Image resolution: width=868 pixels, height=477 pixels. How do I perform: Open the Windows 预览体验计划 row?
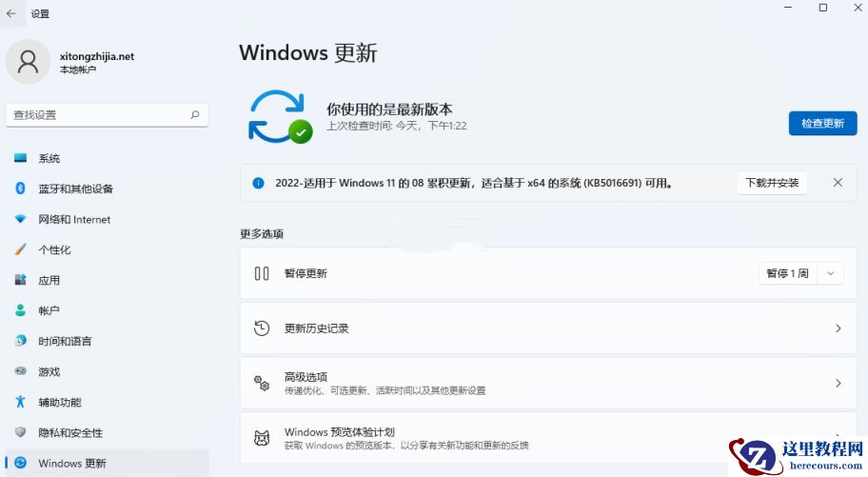548,438
